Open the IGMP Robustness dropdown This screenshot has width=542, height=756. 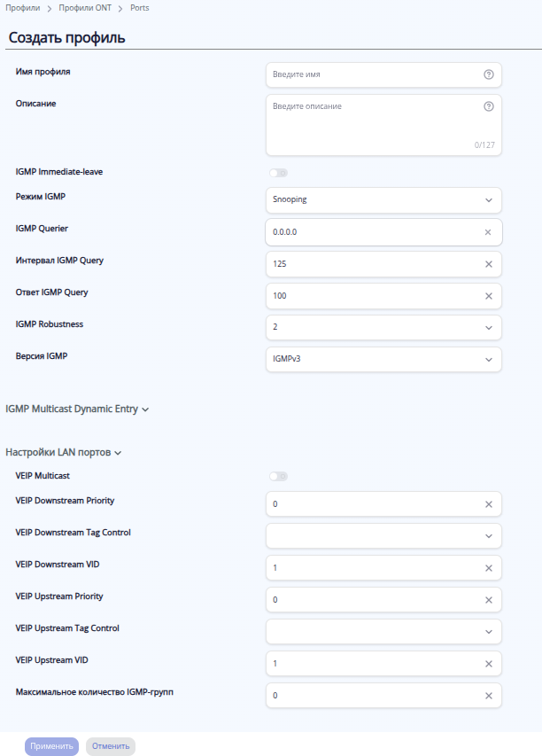click(383, 328)
